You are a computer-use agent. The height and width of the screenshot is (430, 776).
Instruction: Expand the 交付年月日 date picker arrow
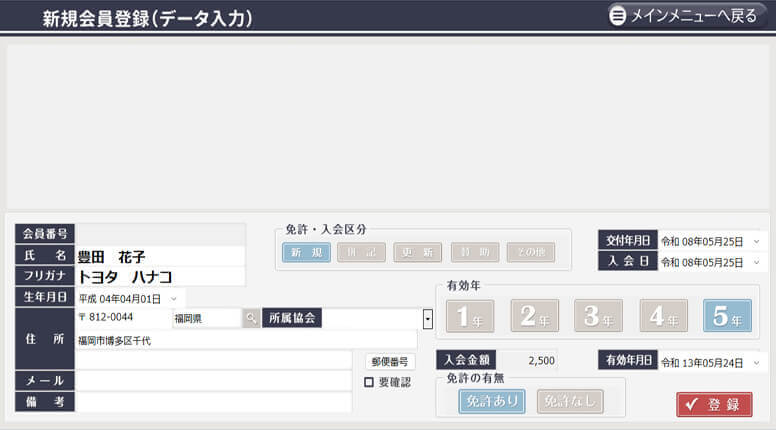pyautogui.click(x=756, y=241)
